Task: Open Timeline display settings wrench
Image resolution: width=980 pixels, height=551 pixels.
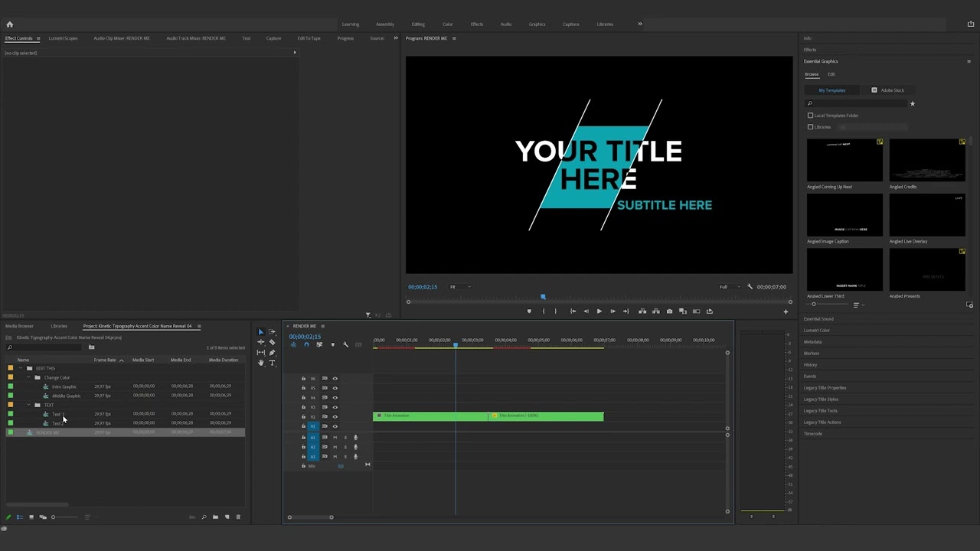Action: click(345, 344)
